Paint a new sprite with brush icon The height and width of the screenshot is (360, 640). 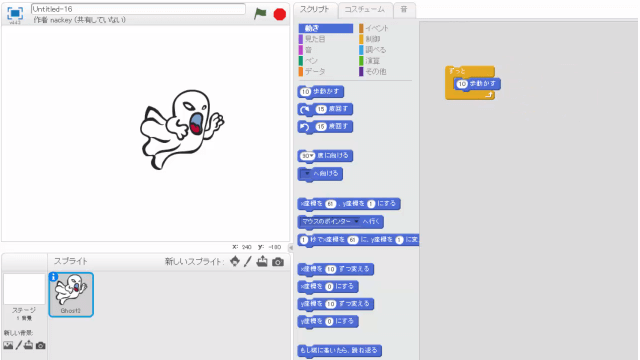click(x=248, y=262)
